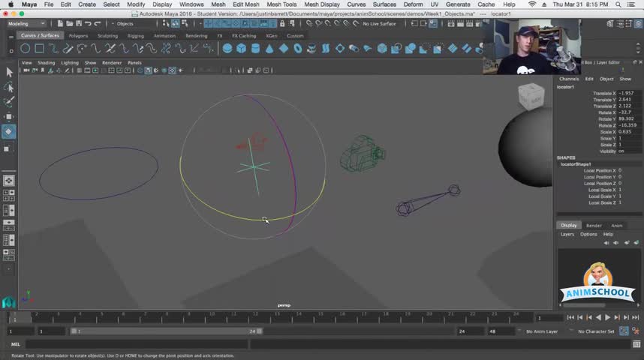Click the Save Scene disk icon
Image resolution: width=644 pixels, height=360 pixels.
point(79,24)
